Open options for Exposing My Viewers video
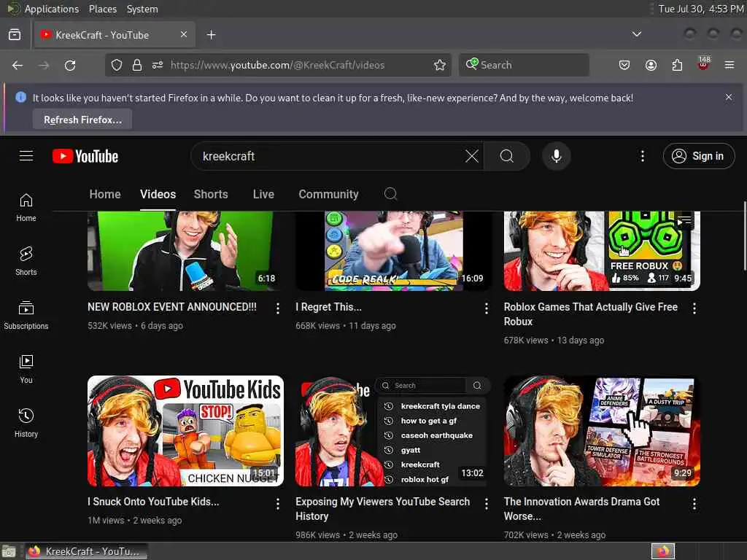Image resolution: width=747 pixels, height=560 pixels. 486,504
